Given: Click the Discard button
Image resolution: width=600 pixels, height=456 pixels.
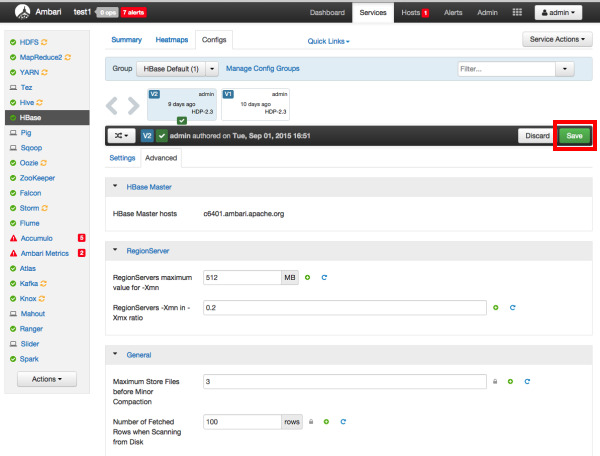Looking at the screenshot, I should pos(537,136).
